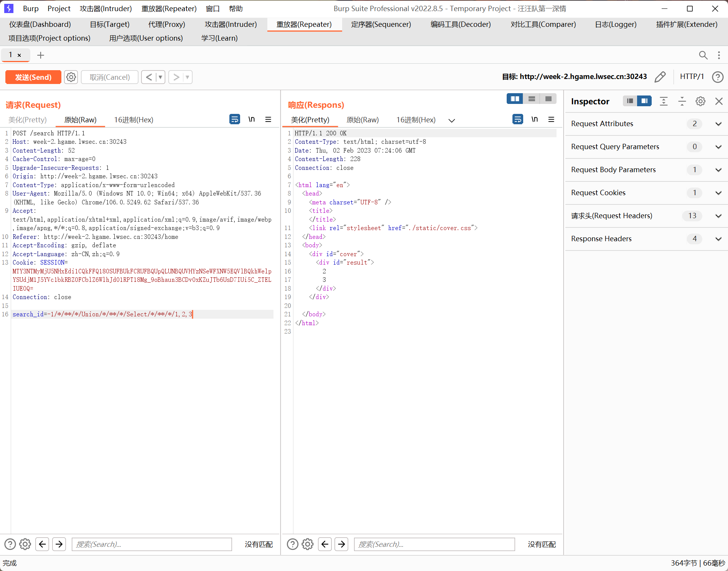The height and width of the screenshot is (571, 728).
Task: Dock the Inspector to the right layout
Action: [x=644, y=101]
